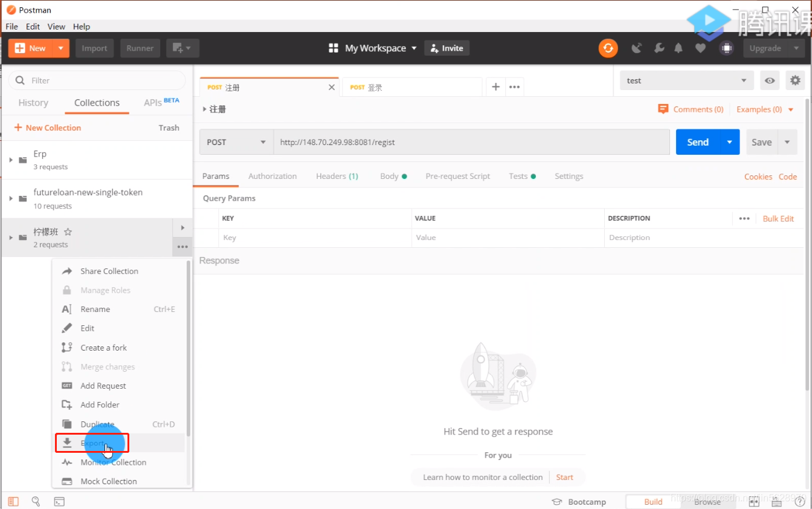The image size is (812, 509).
Task: Open the console icon in status bar
Action: coord(59,501)
